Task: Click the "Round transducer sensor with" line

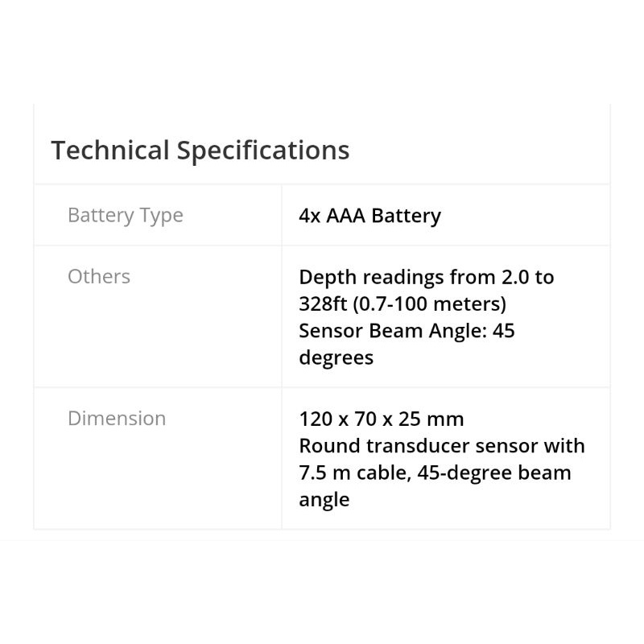Action: click(441, 446)
